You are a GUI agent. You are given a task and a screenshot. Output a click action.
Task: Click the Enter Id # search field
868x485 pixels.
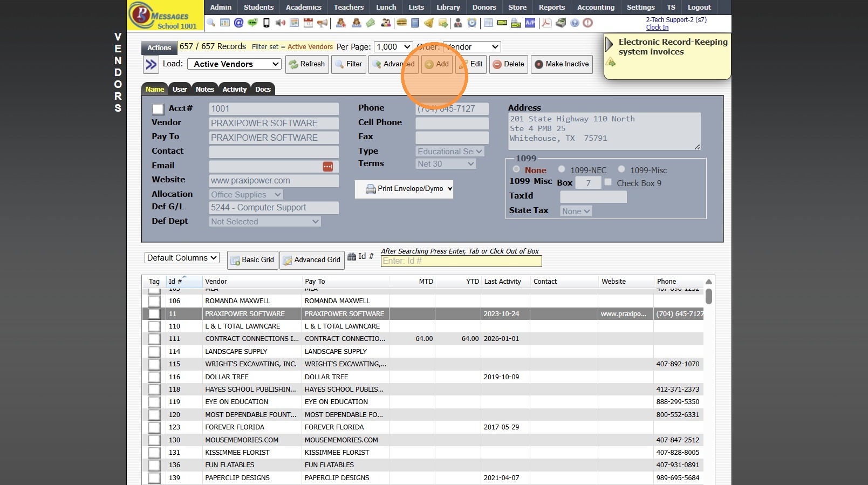pos(461,261)
